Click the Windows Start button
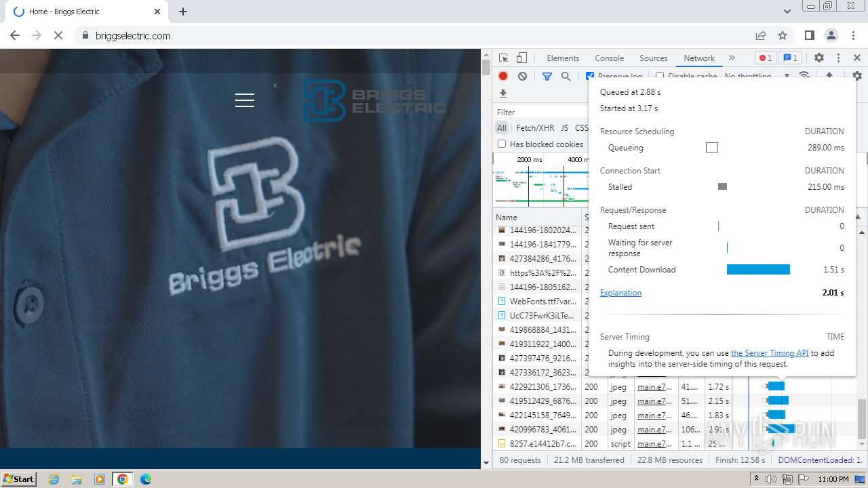The image size is (868, 488). 19,479
